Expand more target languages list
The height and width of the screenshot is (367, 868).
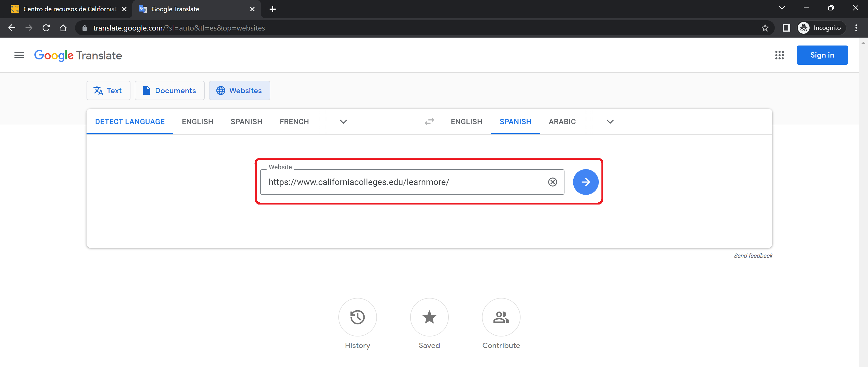(x=610, y=122)
